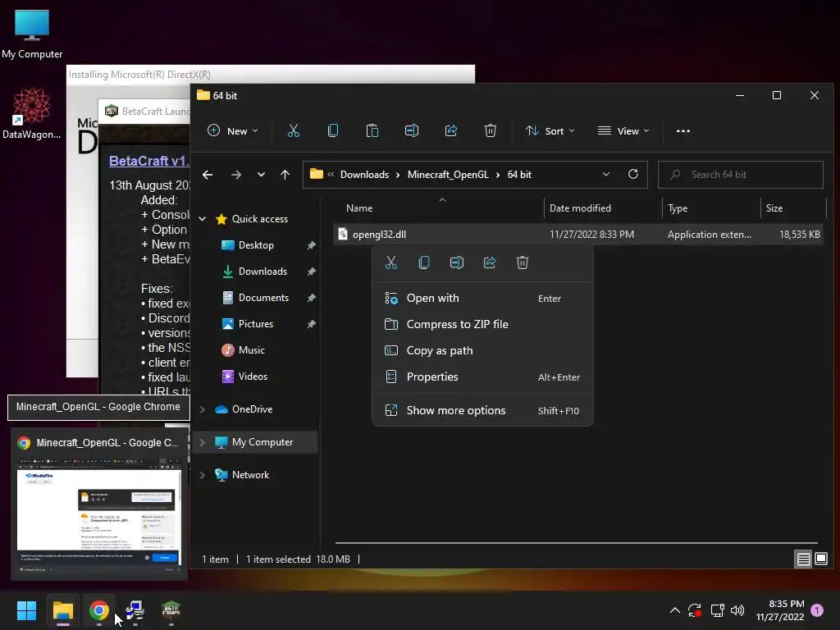Show hidden tray icons chevron
The image size is (840, 630).
[675, 610]
